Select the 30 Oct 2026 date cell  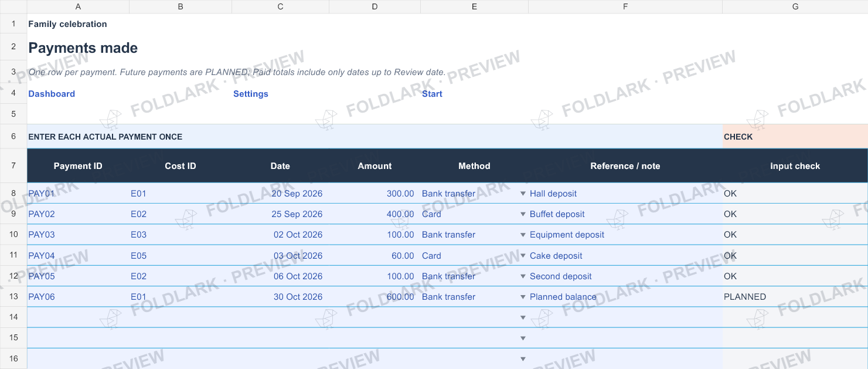(280, 297)
